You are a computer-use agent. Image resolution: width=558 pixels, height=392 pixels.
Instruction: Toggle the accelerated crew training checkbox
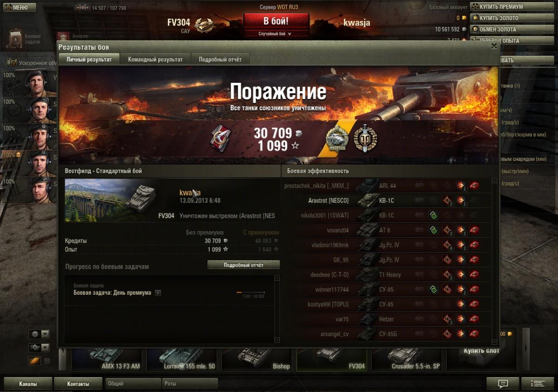click(12, 62)
